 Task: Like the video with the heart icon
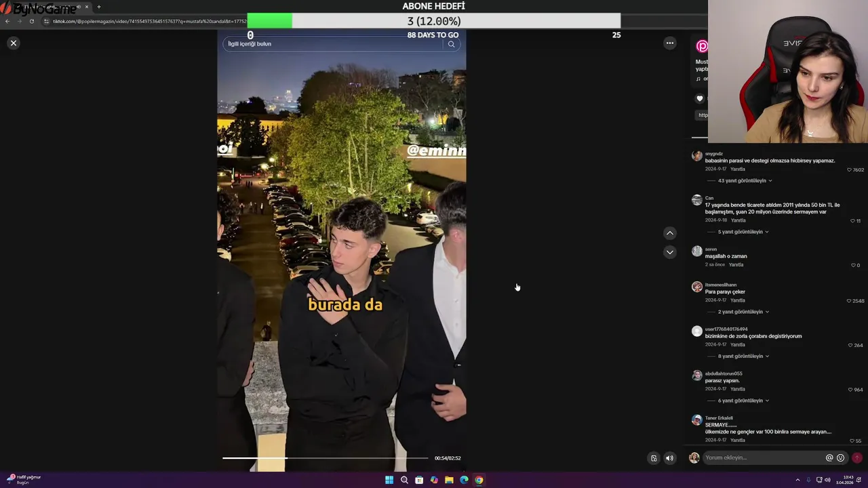pos(700,98)
